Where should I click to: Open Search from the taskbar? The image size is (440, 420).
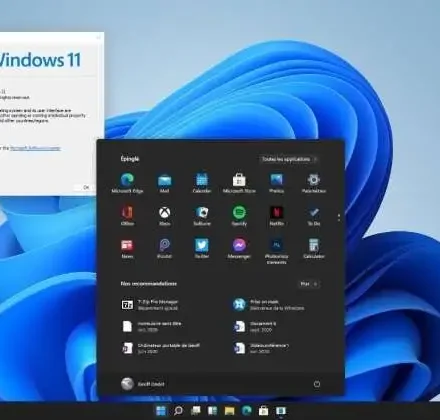point(178,411)
